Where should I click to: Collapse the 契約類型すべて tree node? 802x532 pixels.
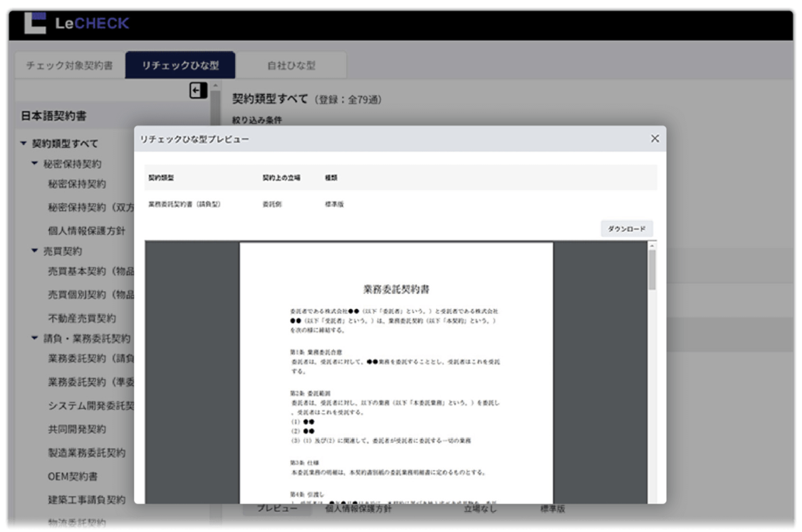pos(24,143)
